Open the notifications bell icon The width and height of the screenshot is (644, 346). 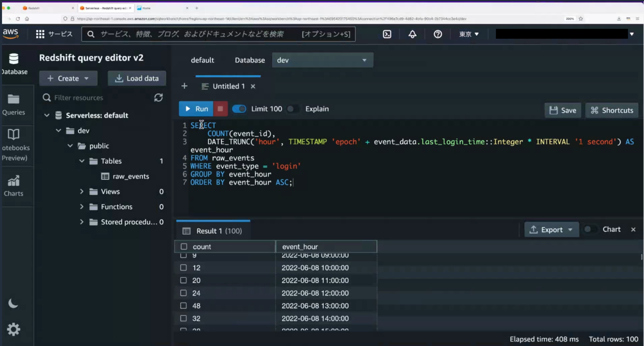412,34
